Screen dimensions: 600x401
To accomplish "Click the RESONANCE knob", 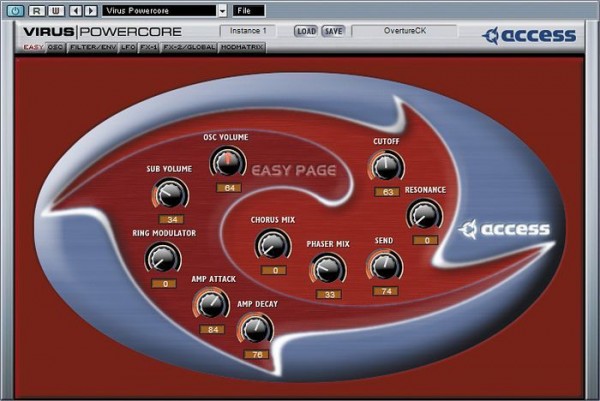I will pyautogui.click(x=424, y=214).
